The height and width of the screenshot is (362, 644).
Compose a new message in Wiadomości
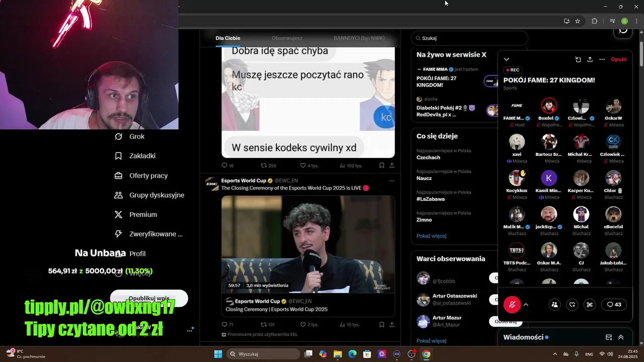[x=609, y=337]
